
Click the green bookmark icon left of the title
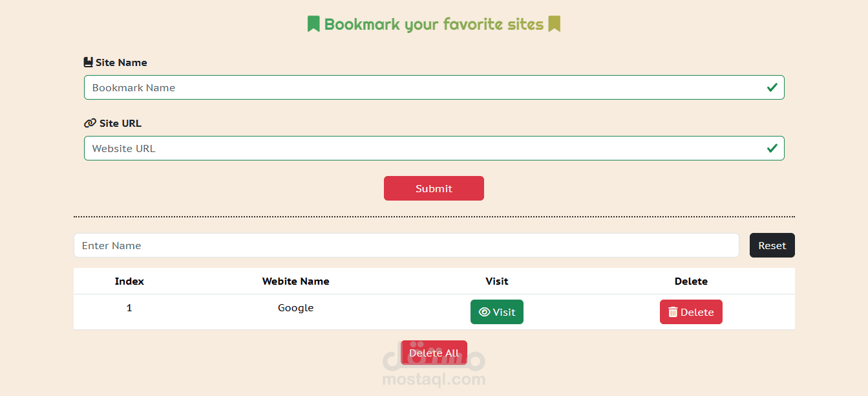(x=313, y=23)
